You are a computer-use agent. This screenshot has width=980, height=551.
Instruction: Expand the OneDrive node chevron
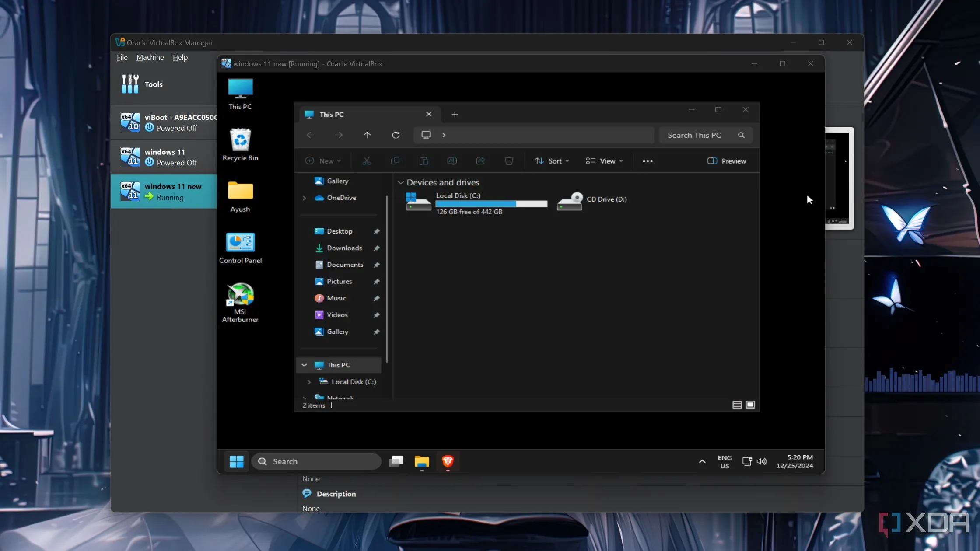tap(304, 198)
